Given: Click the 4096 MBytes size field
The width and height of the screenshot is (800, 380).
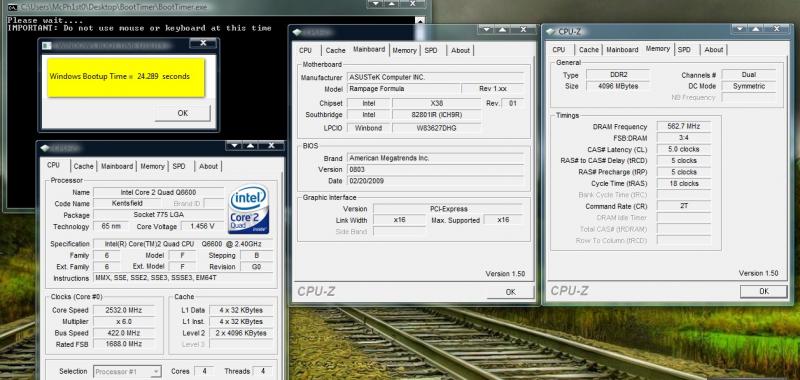Looking at the screenshot, I should 618,86.
